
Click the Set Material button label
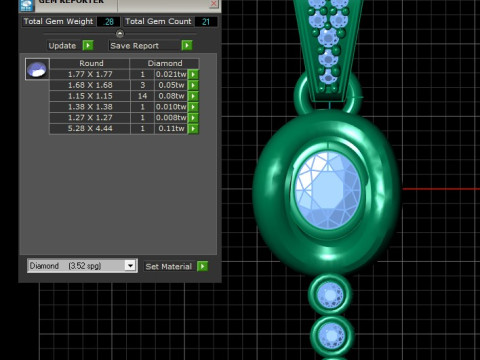coord(169,267)
